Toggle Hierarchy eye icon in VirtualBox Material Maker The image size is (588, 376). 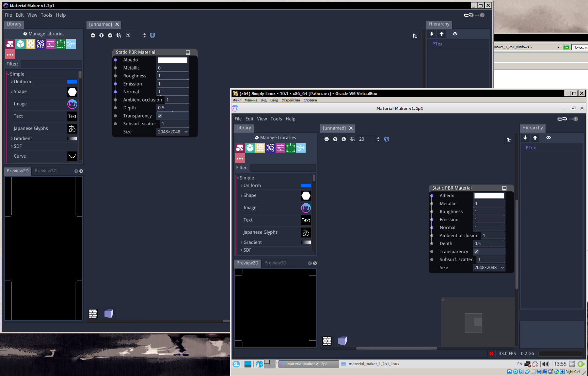pyautogui.click(x=548, y=138)
